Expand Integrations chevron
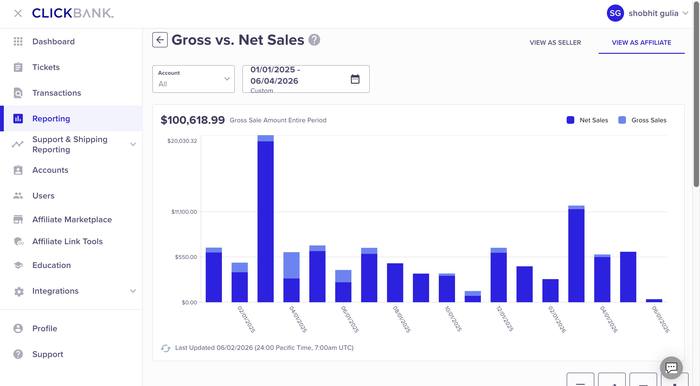 click(133, 291)
